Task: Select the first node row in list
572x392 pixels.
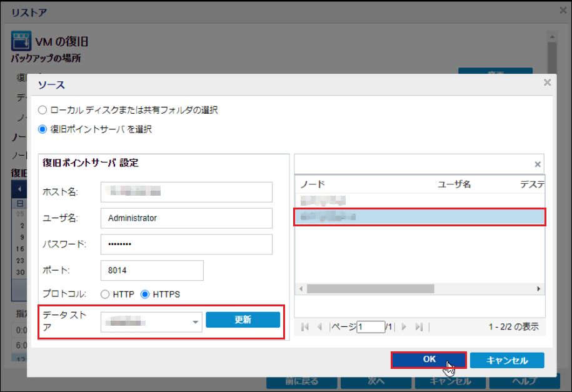Action: (x=419, y=201)
